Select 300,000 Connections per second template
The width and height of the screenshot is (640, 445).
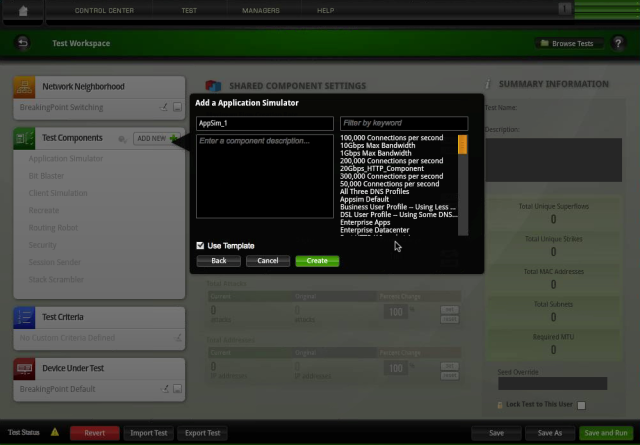point(391,176)
